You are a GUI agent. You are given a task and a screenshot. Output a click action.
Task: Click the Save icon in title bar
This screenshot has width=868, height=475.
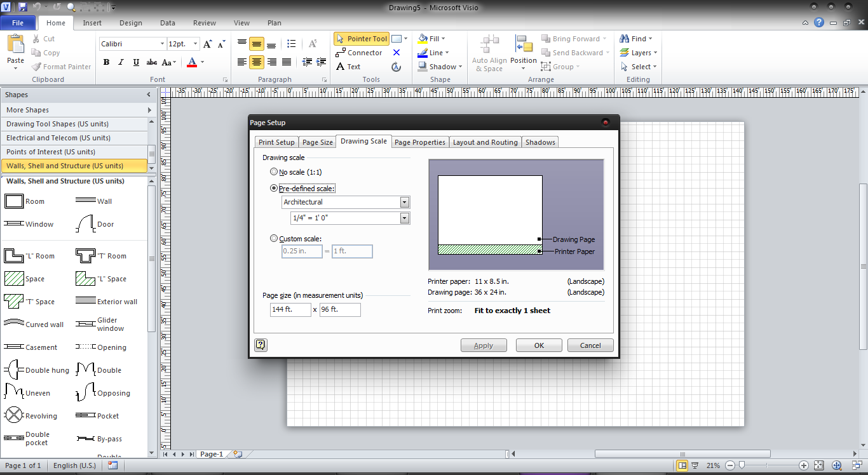coord(23,7)
